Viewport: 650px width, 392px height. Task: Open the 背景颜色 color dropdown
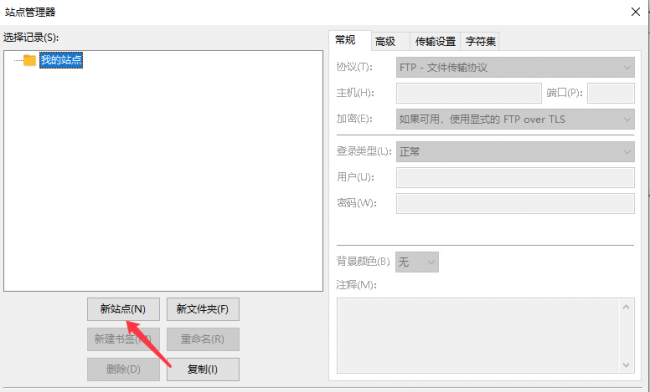(x=417, y=262)
